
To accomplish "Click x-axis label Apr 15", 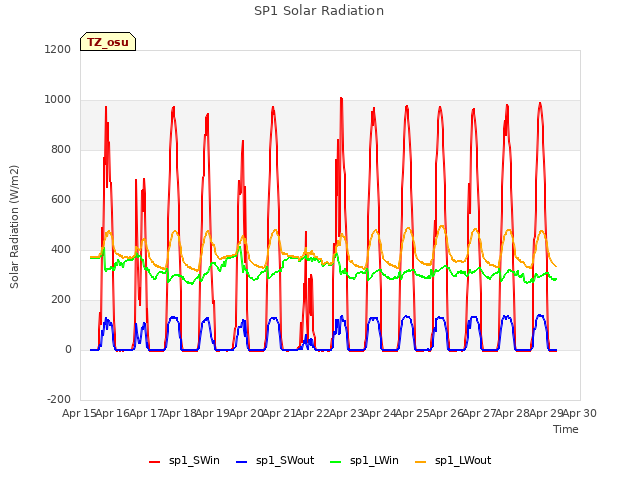I will pos(79,413).
